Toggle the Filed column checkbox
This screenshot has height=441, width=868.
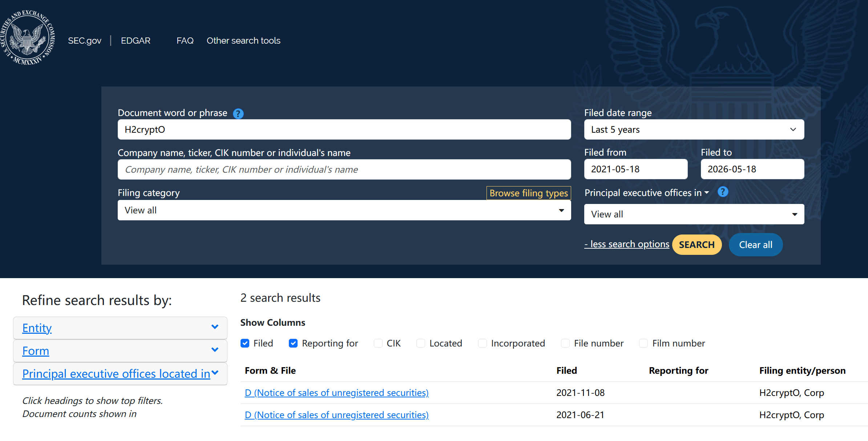[x=245, y=343]
